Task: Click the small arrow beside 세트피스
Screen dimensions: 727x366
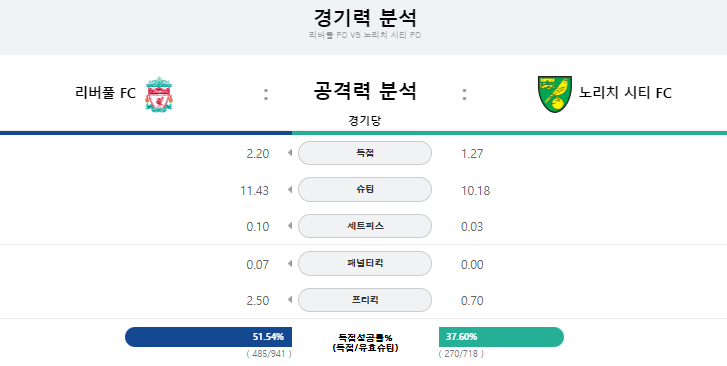Action: (290, 226)
